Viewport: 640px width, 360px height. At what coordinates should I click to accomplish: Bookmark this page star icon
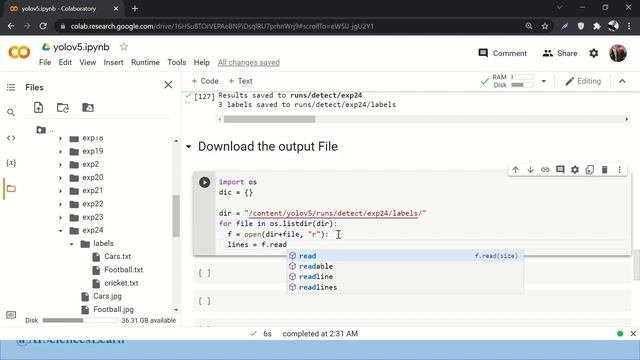(x=544, y=26)
